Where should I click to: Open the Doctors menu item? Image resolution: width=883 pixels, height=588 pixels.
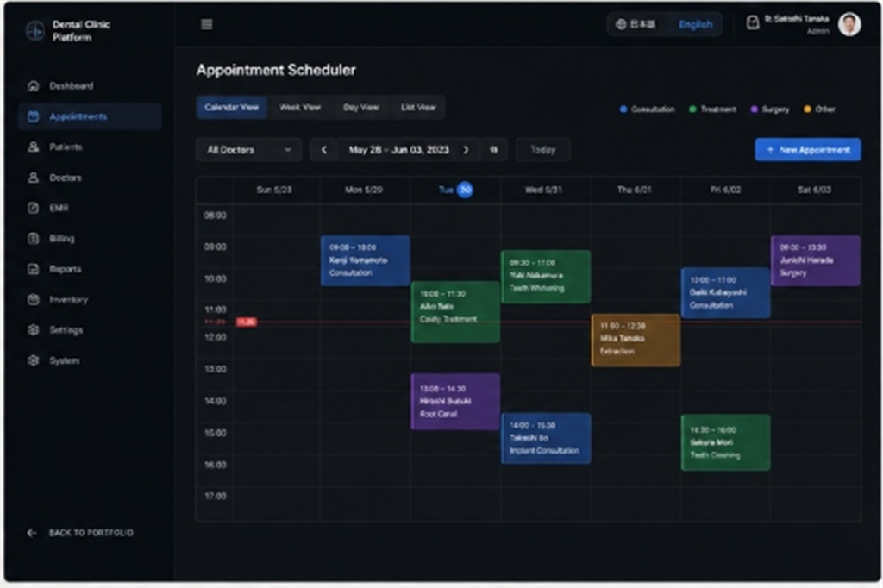click(x=90, y=178)
